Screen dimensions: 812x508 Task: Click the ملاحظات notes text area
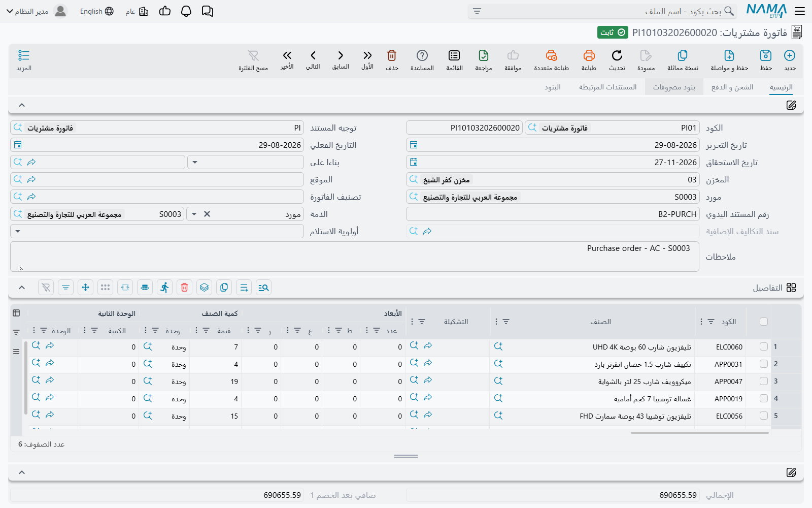(355, 257)
